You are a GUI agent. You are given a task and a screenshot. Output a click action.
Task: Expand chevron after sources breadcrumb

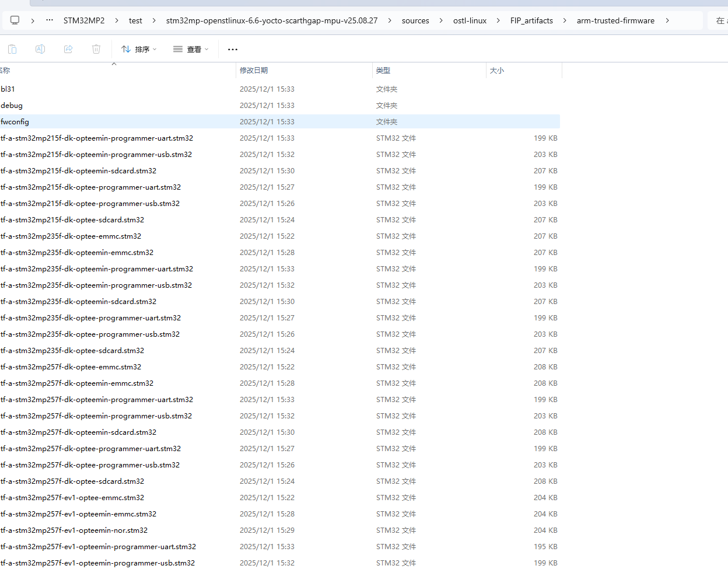[440, 20]
